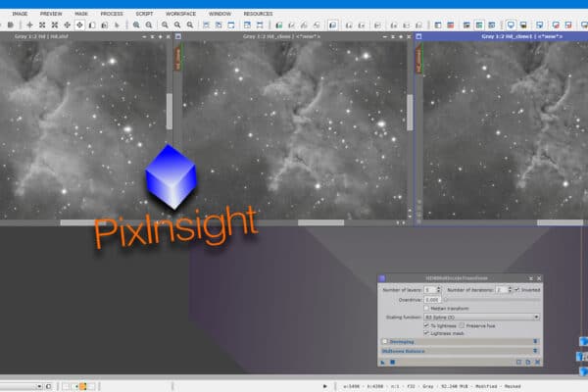The width and height of the screenshot is (588, 392).
Task: Select the crosshair readout mode tool
Action: [29, 25]
